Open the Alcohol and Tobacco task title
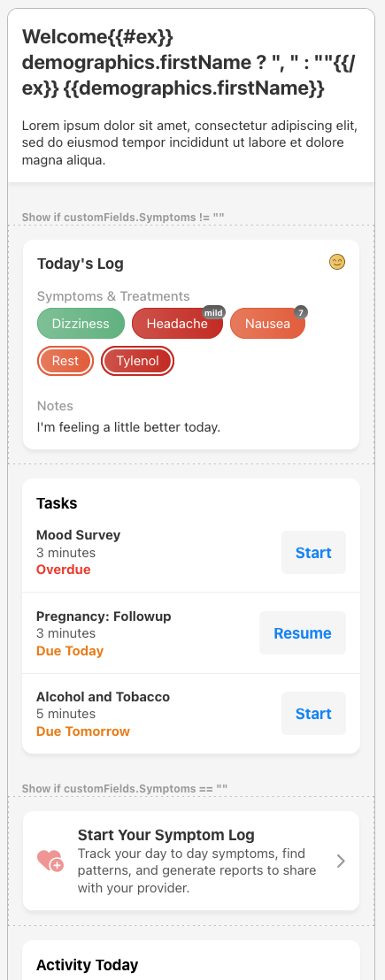The image size is (385, 980). click(x=104, y=697)
